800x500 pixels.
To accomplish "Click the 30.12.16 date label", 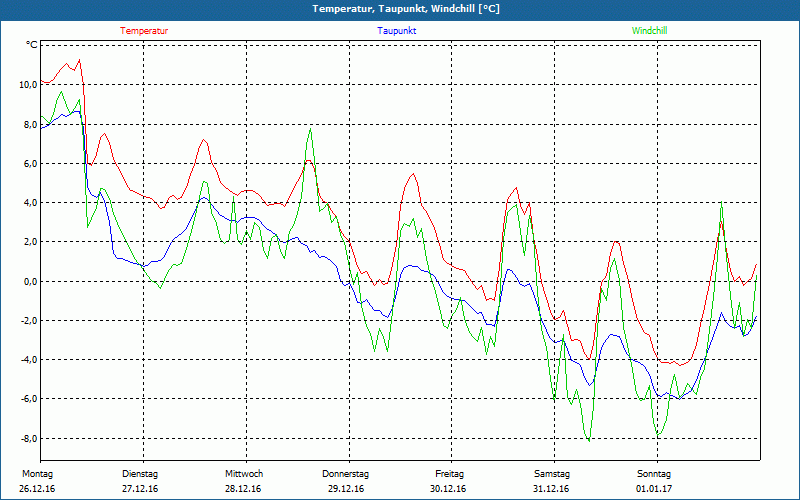I will click(x=448, y=489).
